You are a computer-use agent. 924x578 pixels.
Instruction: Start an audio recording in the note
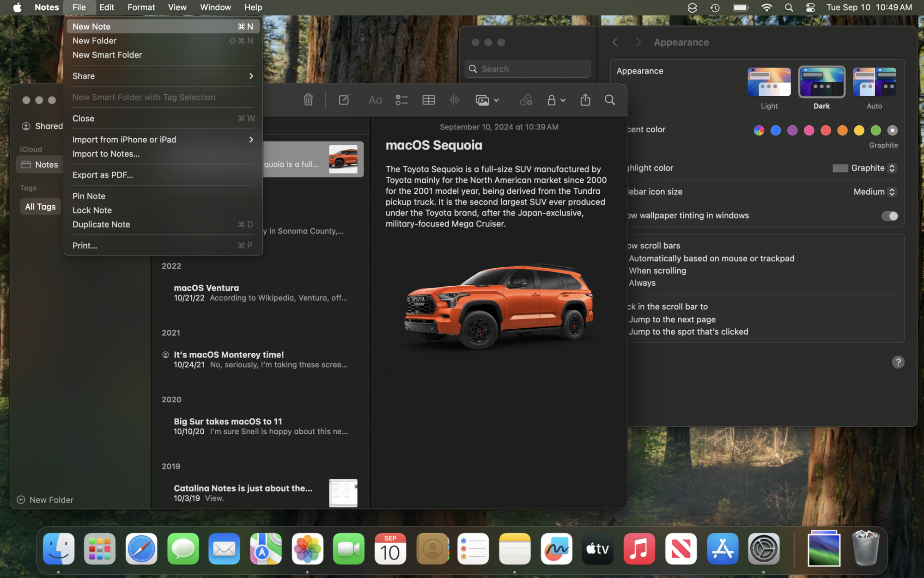[454, 100]
